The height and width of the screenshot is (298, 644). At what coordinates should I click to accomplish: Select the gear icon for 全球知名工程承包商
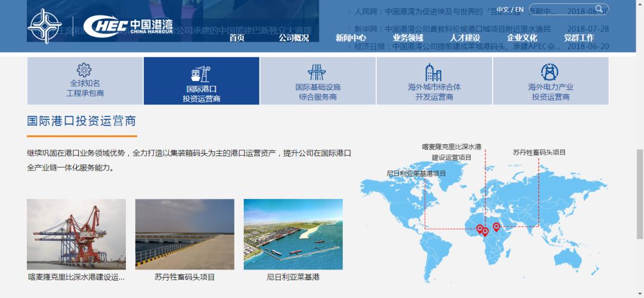85,71
